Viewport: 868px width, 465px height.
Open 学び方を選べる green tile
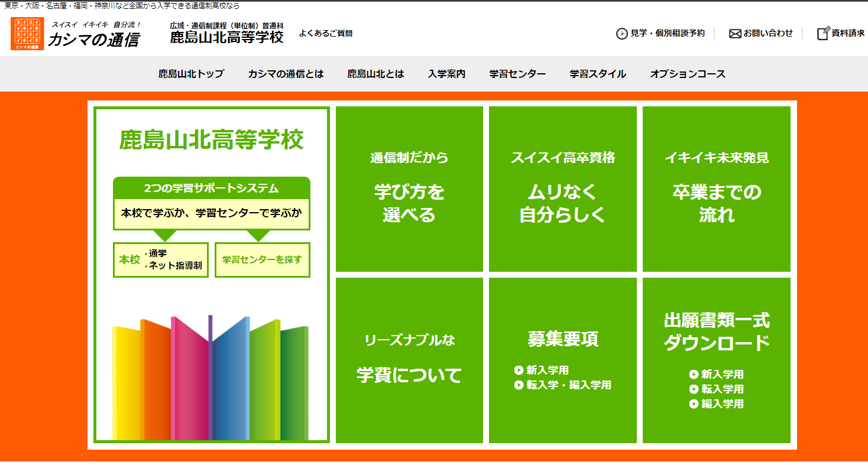tap(409, 189)
